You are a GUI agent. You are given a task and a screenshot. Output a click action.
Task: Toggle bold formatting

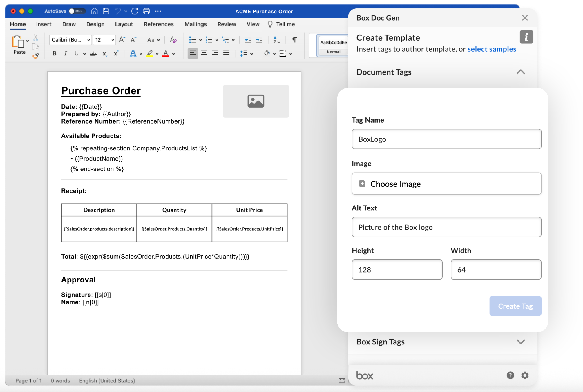tap(54, 53)
